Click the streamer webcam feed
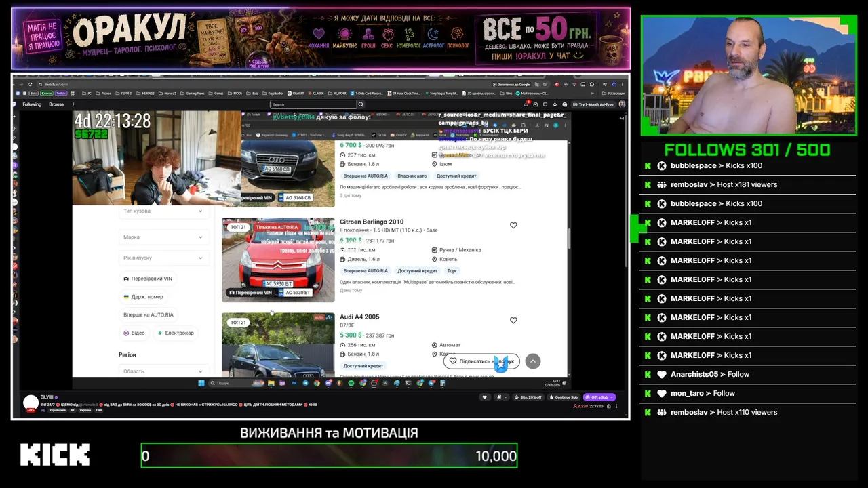868x488 pixels. 749,76
